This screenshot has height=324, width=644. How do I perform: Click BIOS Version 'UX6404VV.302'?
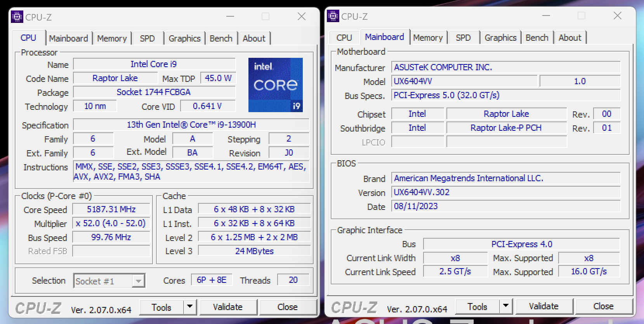tap(506, 192)
